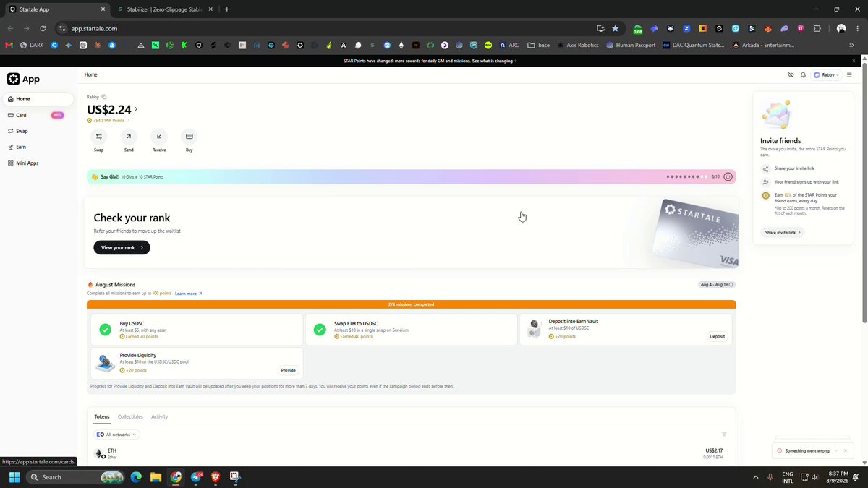Reload the browser page
The image size is (868, 488).
point(43,28)
